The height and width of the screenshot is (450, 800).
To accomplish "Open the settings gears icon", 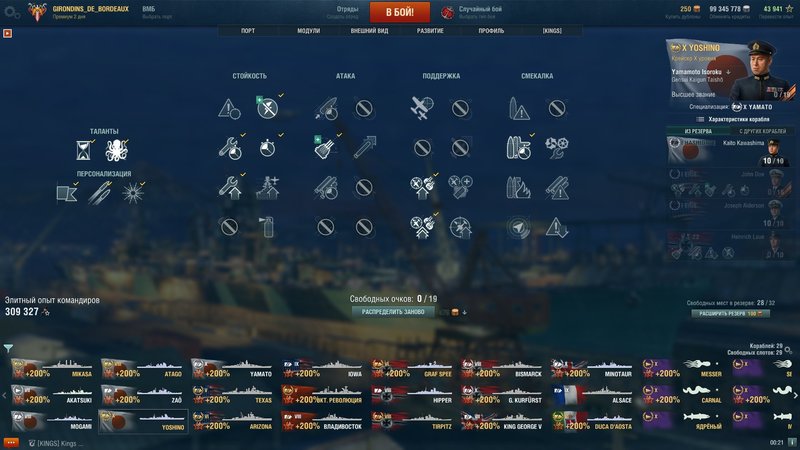I will pos(12,12).
